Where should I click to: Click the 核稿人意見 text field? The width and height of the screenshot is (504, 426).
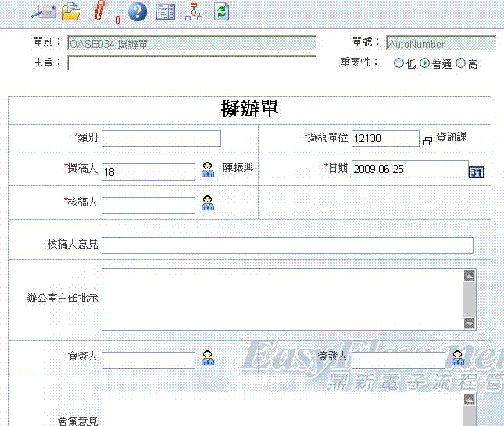(x=287, y=245)
